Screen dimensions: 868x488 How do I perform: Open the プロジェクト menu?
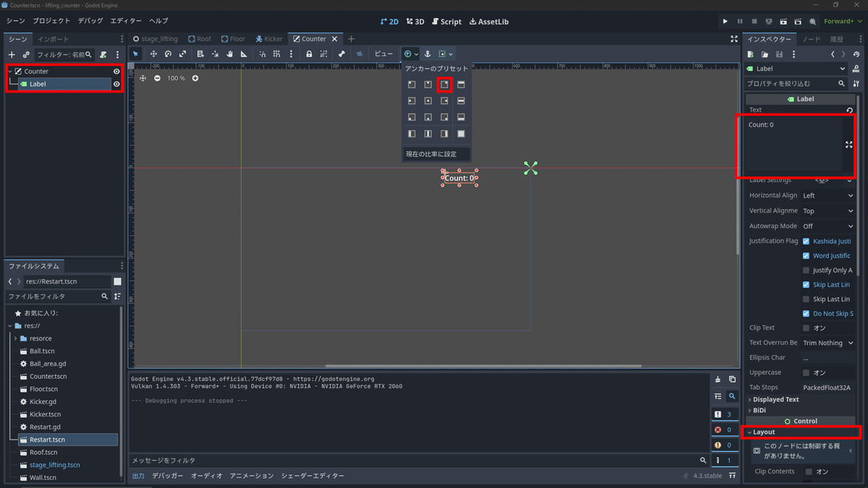point(53,20)
